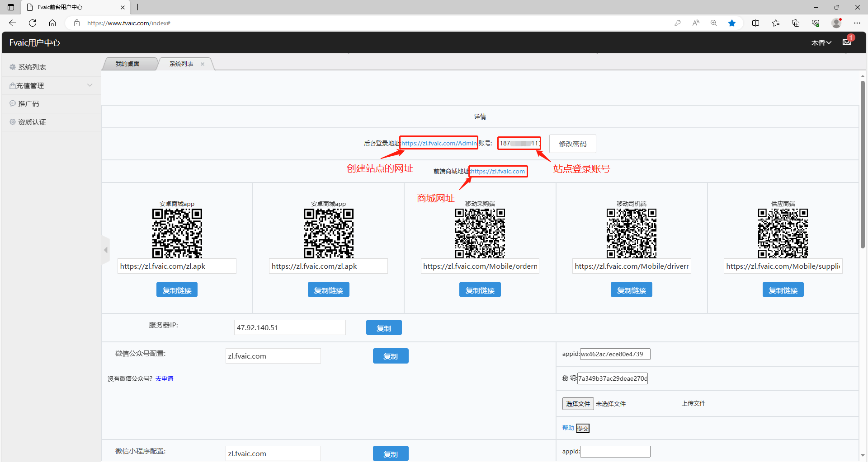Click the browser refresh icon
Image resolution: width=868 pixels, height=462 pixels.
[x=33, y=23]
